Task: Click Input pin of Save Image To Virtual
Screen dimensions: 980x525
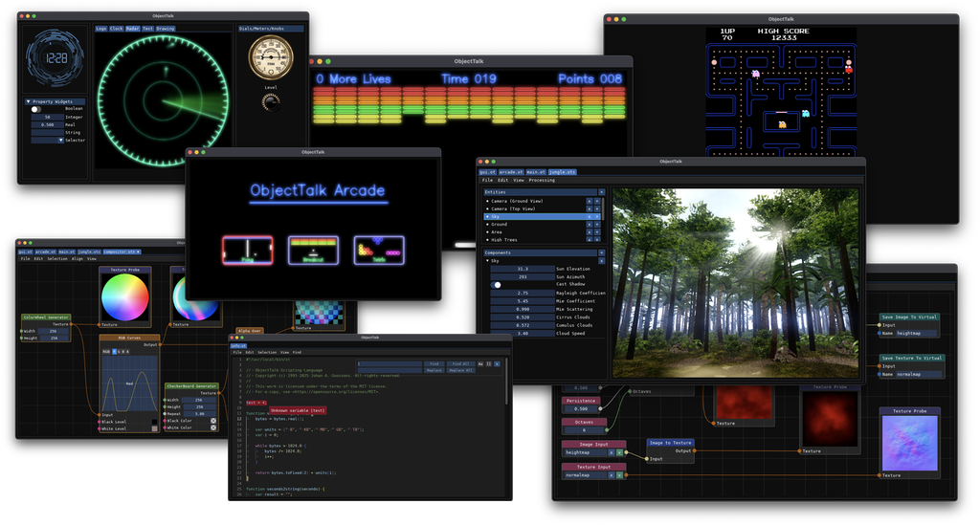Action: pyautogui.click(x=880, y=325)
